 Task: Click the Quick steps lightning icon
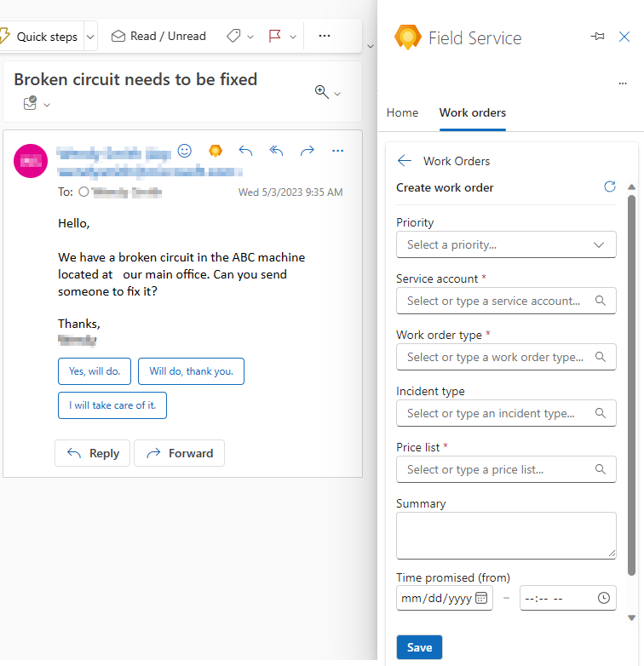tap(4, 36)
